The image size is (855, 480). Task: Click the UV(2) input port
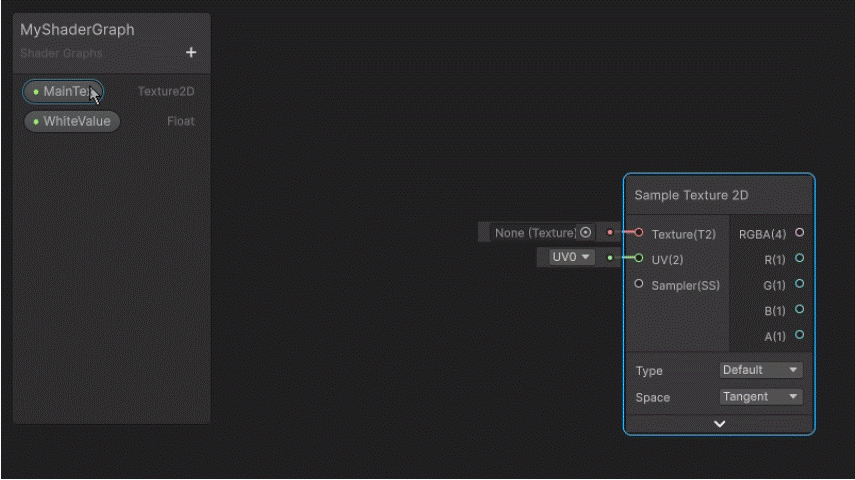[639, 258]
